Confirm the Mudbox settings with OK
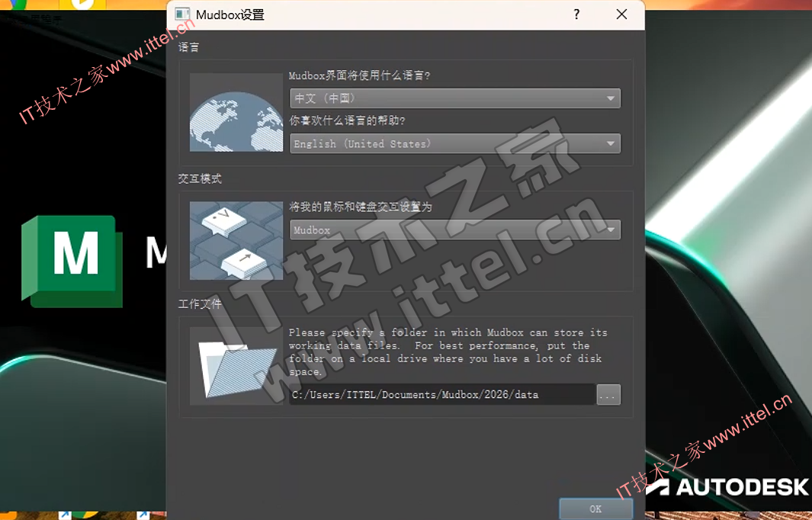This screenshot has height=520, width=812. (595, 509)
